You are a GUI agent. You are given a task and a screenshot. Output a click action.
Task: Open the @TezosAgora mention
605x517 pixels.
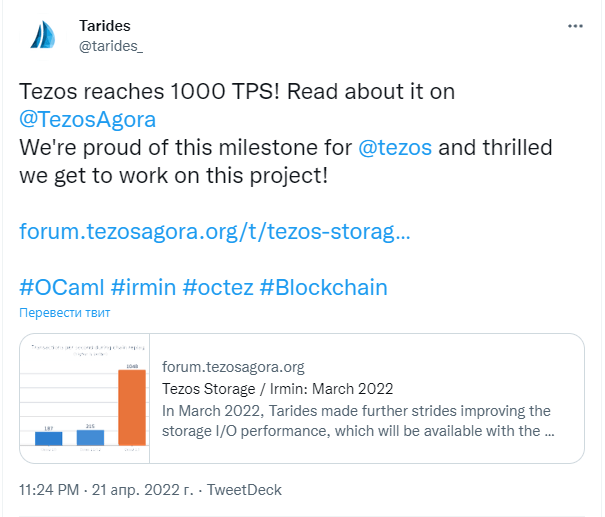click(88, 119)
